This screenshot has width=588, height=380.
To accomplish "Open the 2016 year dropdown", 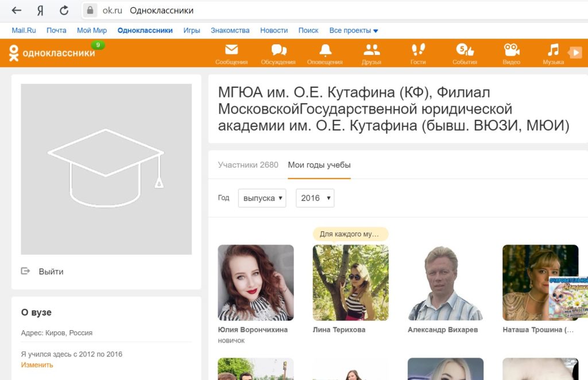I will point(315,198).
